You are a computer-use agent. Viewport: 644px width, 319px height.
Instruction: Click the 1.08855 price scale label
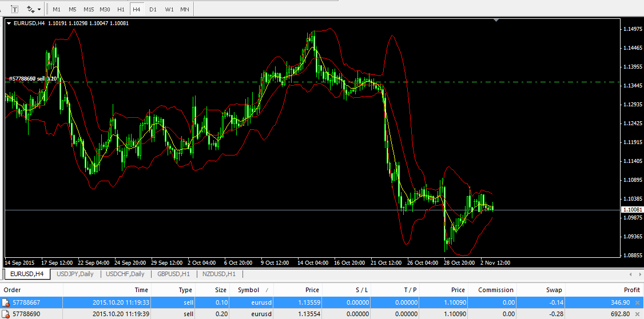pyautogui.click(x=633, y=256)
